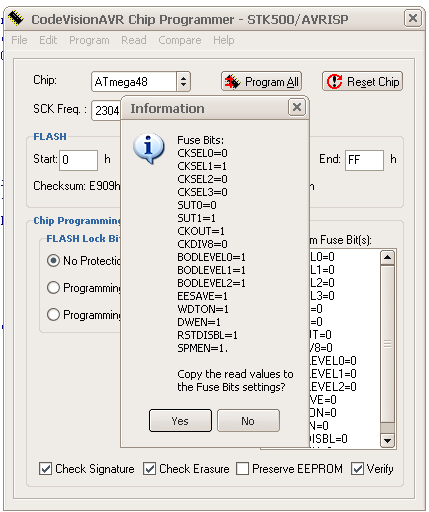429x512 pixels.
Task: Click the Yes button in Information dialog
Action: tap(180, 421)
